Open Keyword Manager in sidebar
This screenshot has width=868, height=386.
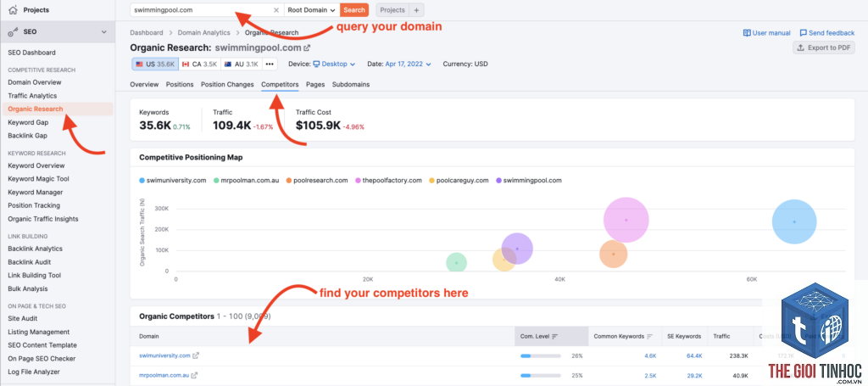36,193
